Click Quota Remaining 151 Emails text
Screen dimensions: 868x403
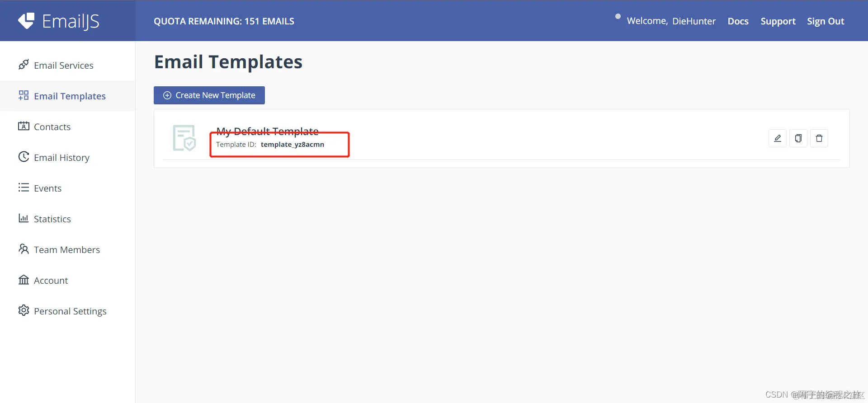224,21
